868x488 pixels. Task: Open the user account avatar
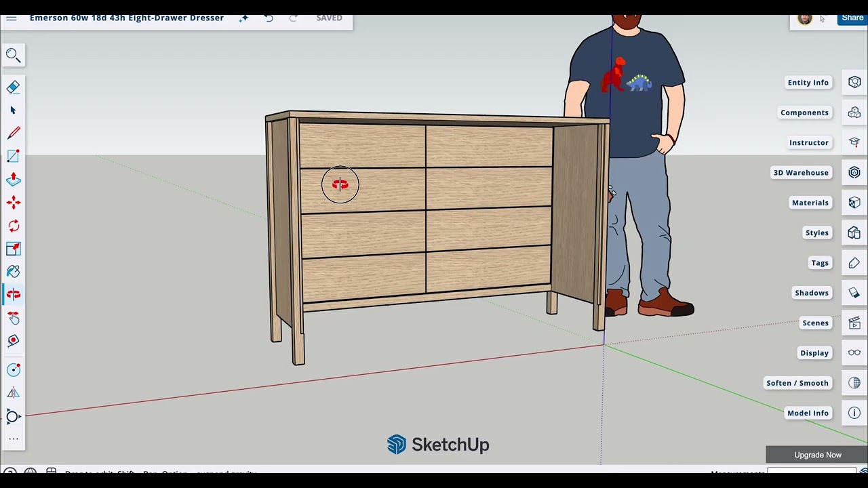[804, 19]
